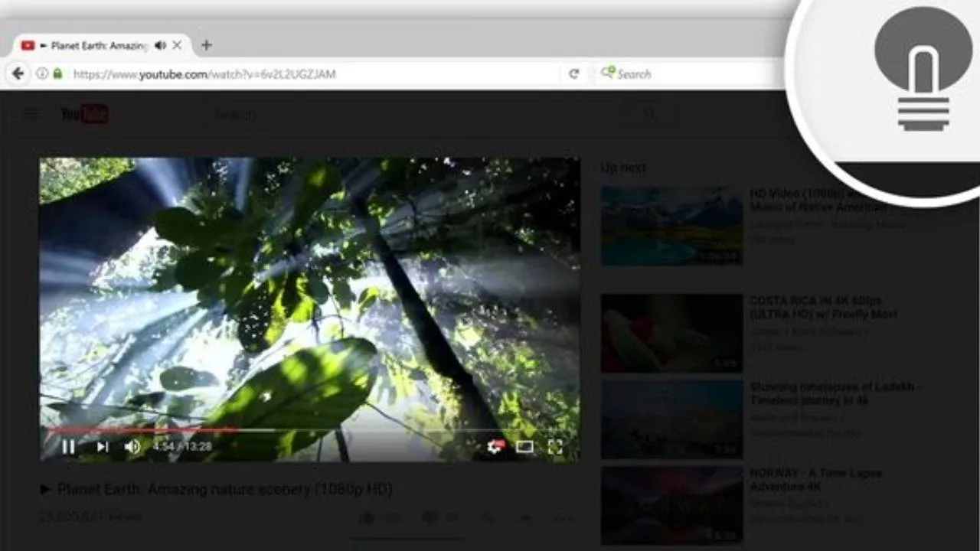Click the YouTube search field

click(x=413, y=114)
